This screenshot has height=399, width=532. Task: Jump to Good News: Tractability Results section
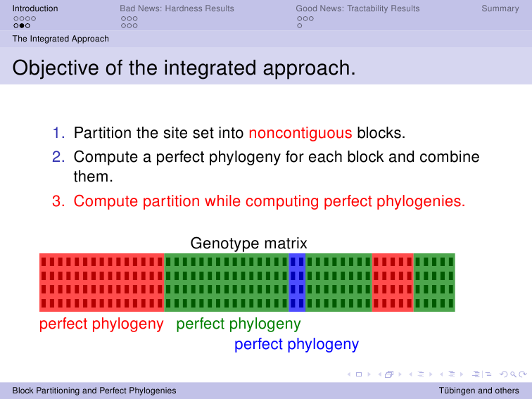point(357,8)
